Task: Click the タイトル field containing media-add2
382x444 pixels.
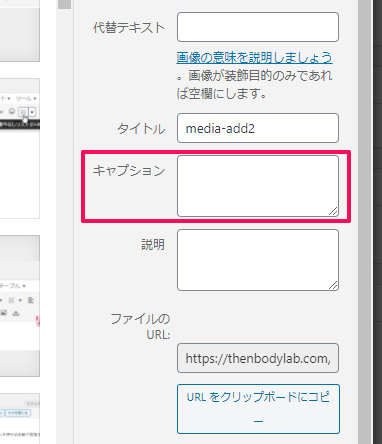Action: (258, 128)
